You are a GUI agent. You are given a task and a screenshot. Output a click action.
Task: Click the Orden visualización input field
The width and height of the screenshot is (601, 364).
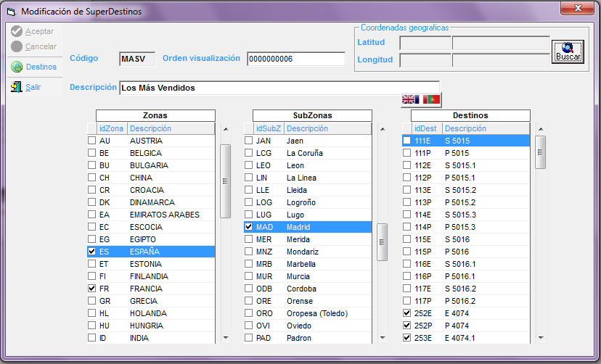click(296, 59)
